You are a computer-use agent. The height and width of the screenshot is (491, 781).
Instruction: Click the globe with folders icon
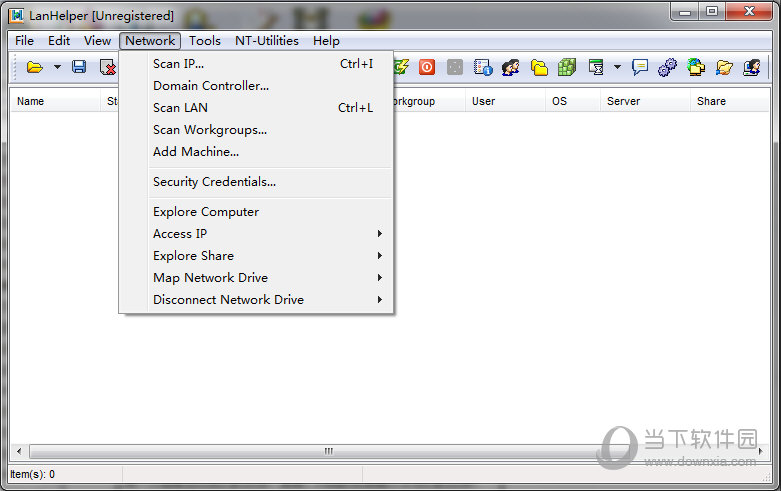[696, 67]
